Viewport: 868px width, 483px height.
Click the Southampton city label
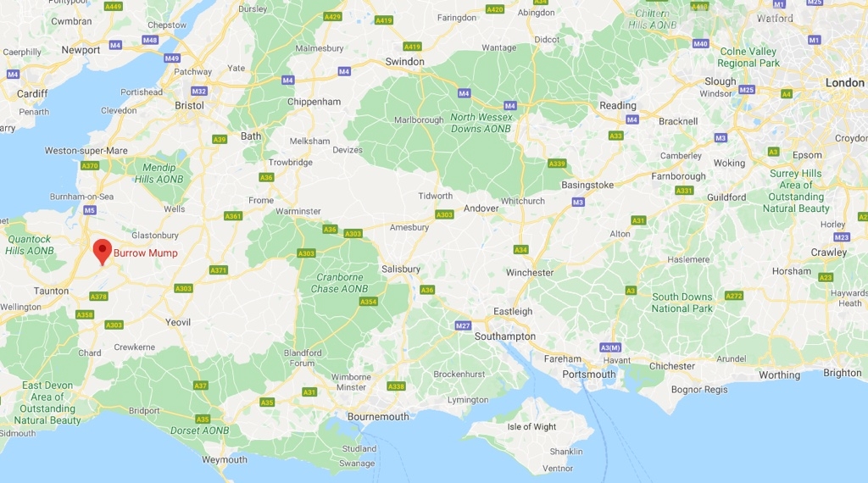(505, 336)
